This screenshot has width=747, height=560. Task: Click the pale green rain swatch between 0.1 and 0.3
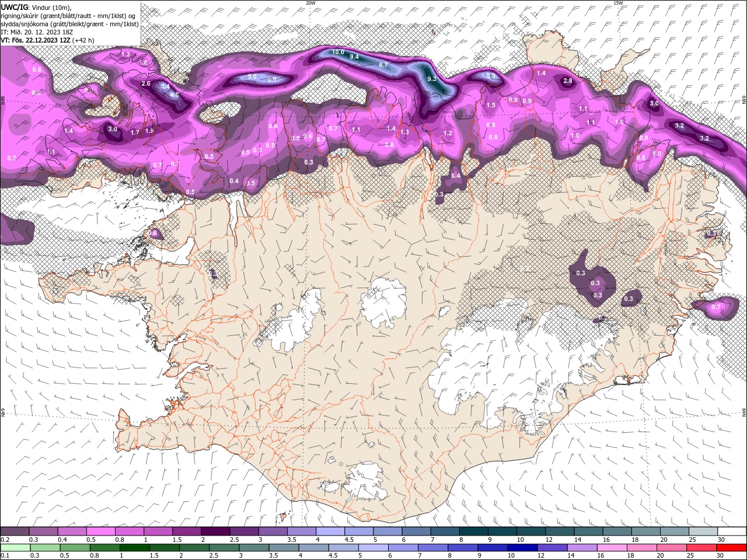[15, 548]
